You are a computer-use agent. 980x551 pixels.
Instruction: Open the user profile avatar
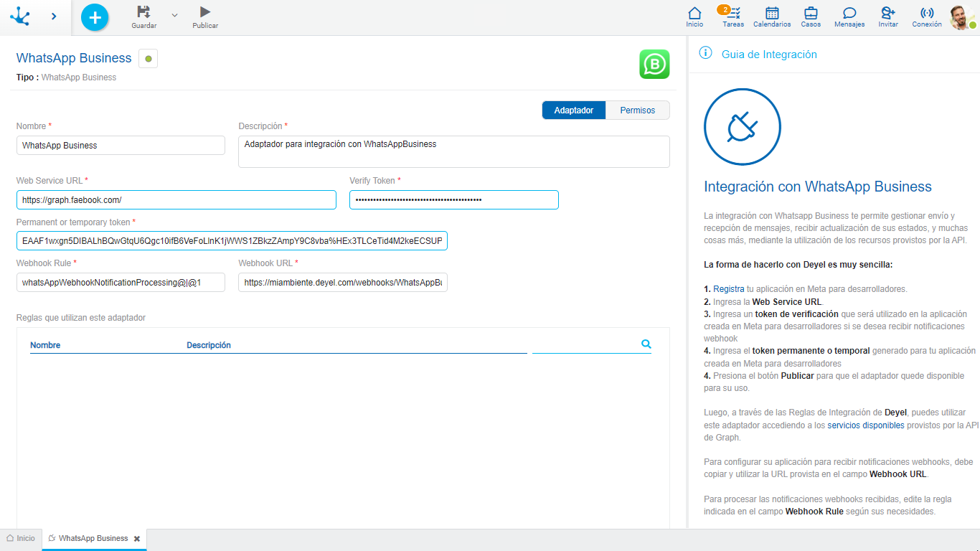pyautogui.click(x=961, y=17)
